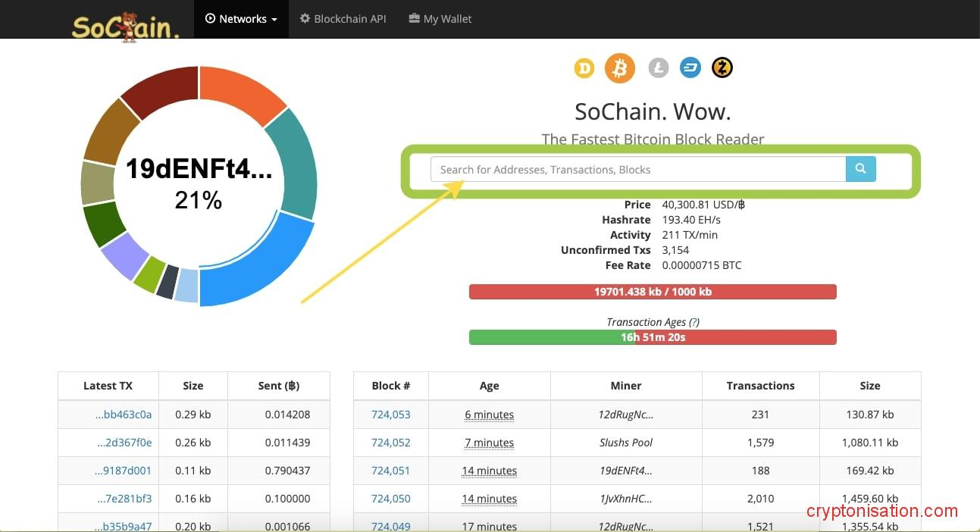This screenshot has width=980, height=532.
Task: Open transaction ending in 9187d001
Action: (124, 471)
